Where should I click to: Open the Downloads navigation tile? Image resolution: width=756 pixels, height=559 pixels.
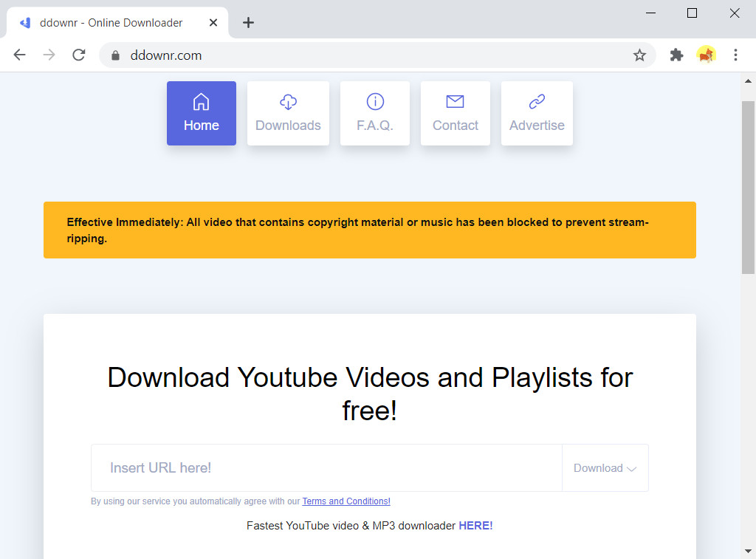tap(288, 113)
